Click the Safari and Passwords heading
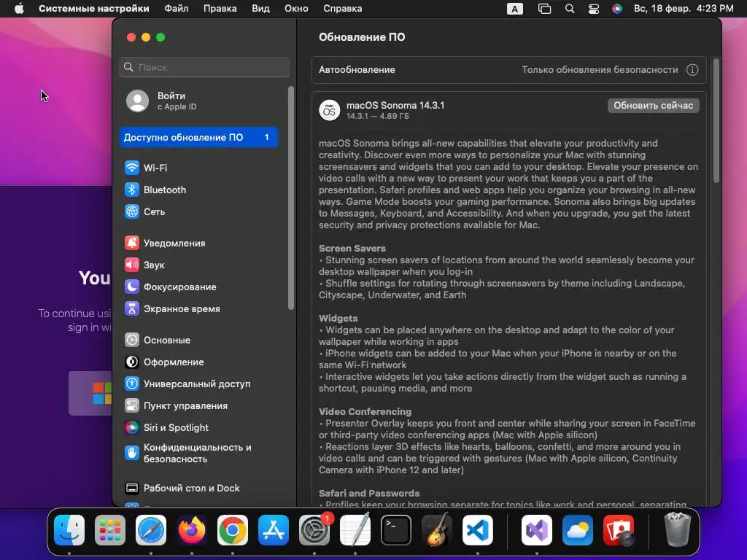 (369, 494)
